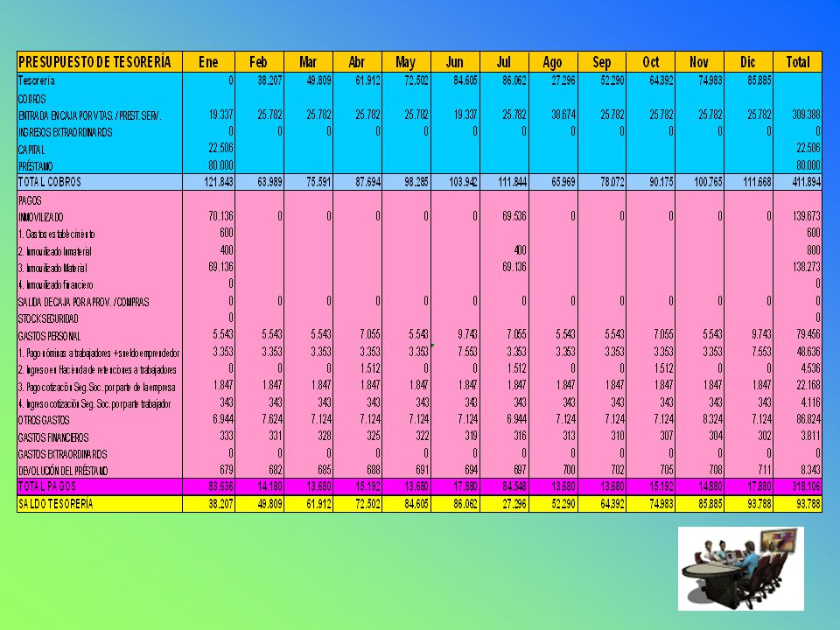
Task: Select the 'Jul' column header
Action: pyautogui.click(x=504, y=62)
